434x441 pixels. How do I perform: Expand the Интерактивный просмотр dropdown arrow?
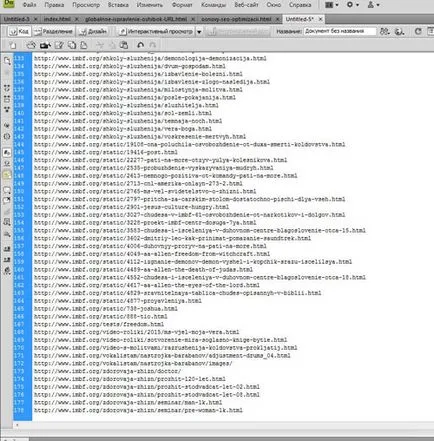coord(199,32)
